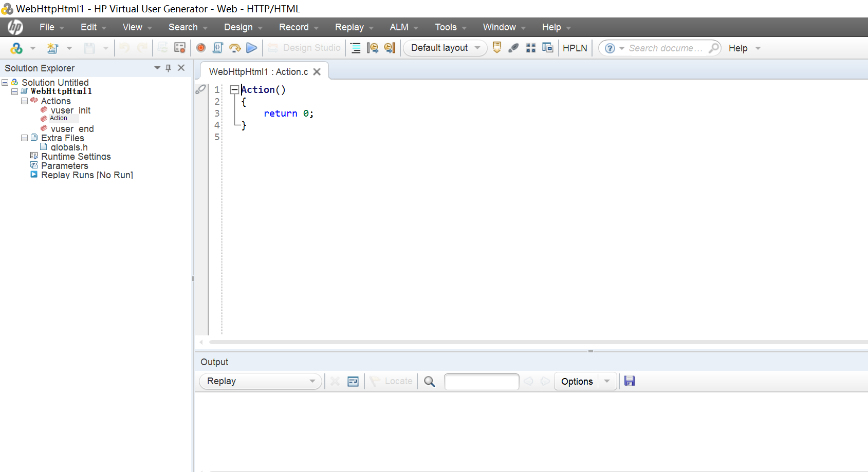
Task: Open the Window menu
Action: pyautogui.click(x=504, y=27)
